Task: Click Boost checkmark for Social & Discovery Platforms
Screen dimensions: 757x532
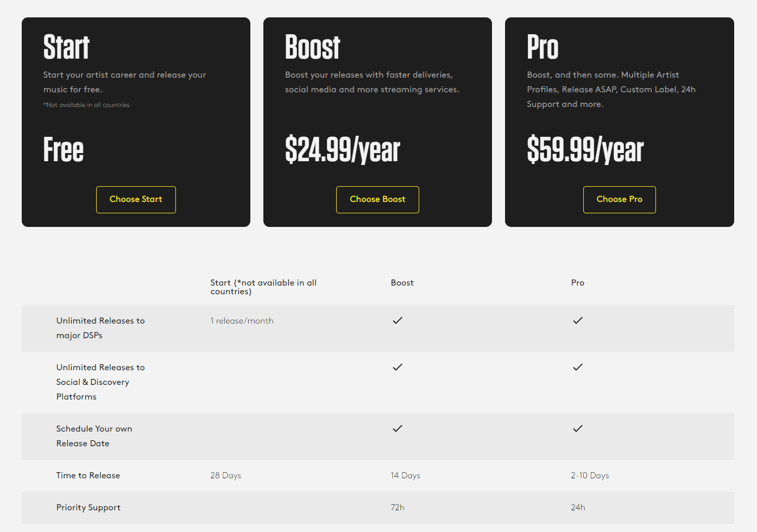Action: (398, 367)
